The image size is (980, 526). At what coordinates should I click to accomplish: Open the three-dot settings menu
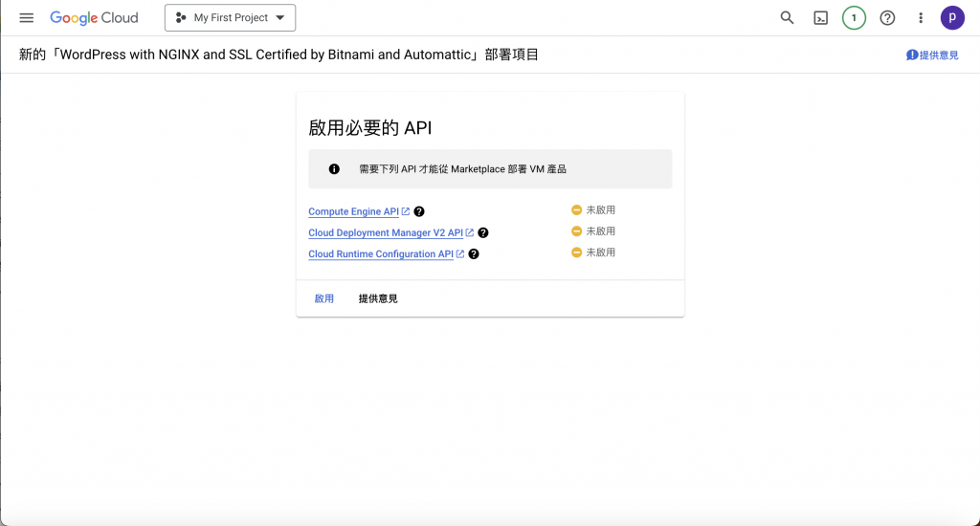pyautogui.click(x=921, y=18)
